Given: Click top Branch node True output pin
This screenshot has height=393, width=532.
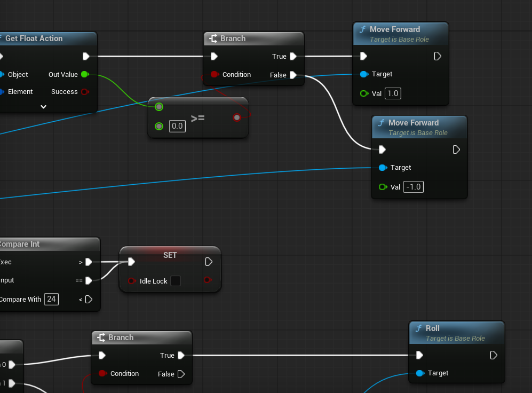Looking at the screenshot, I should tap(293, 57).
